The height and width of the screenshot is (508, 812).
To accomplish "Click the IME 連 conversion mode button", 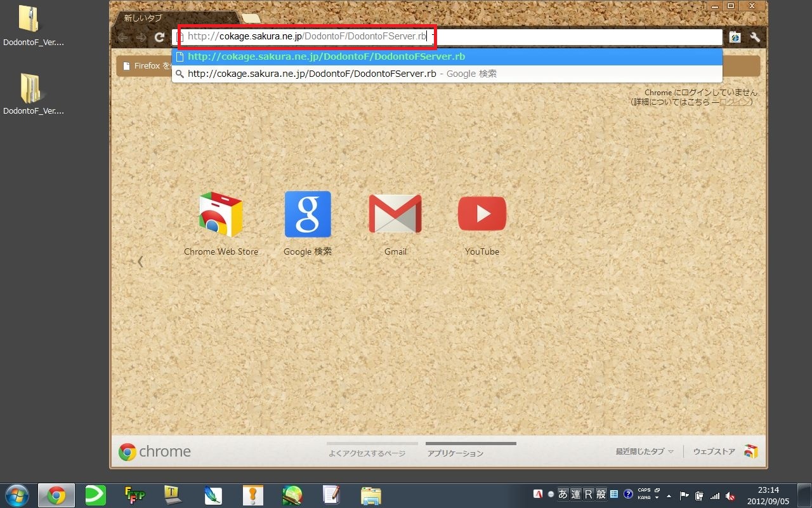I will point(575,495).
